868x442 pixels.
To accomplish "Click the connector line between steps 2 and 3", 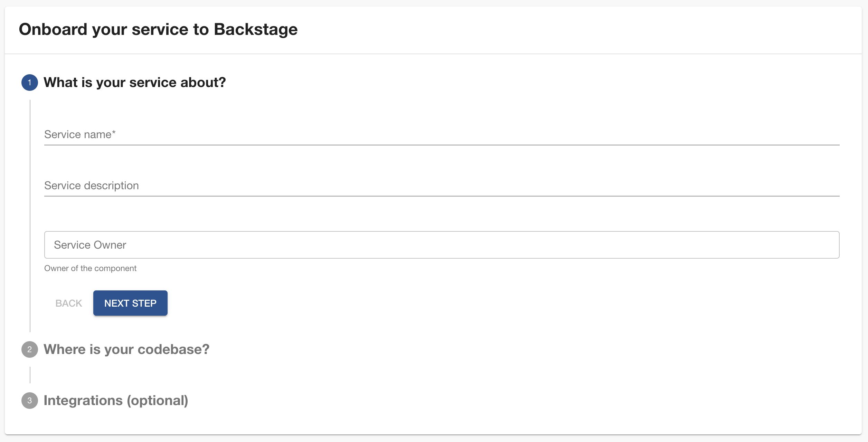I will point(30,375).
